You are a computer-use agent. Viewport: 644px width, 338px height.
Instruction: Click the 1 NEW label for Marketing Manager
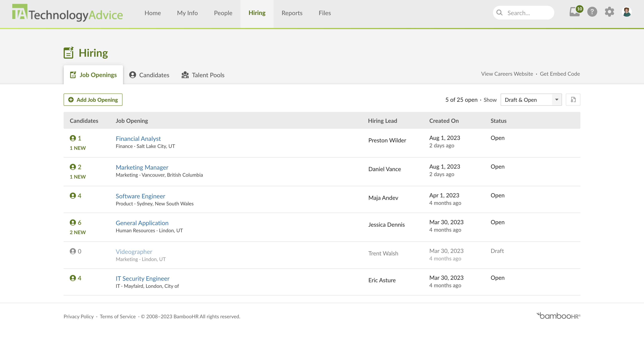pos(78,177)
